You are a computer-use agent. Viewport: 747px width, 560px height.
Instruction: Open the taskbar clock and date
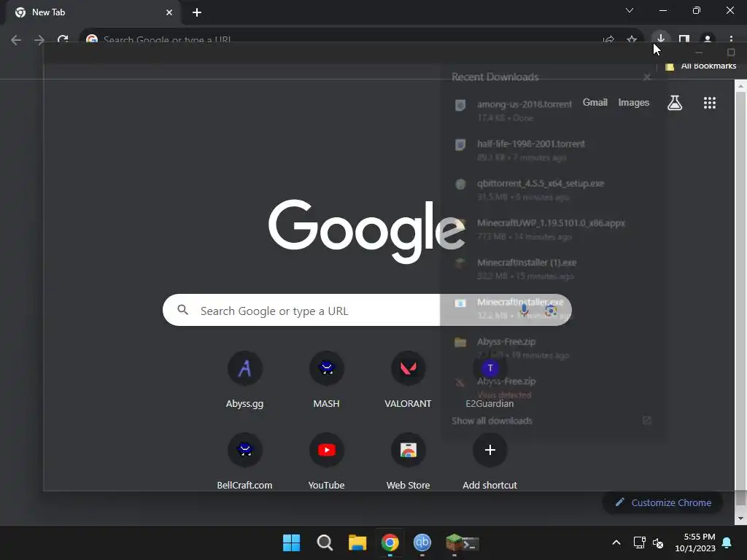coord(695,542)
